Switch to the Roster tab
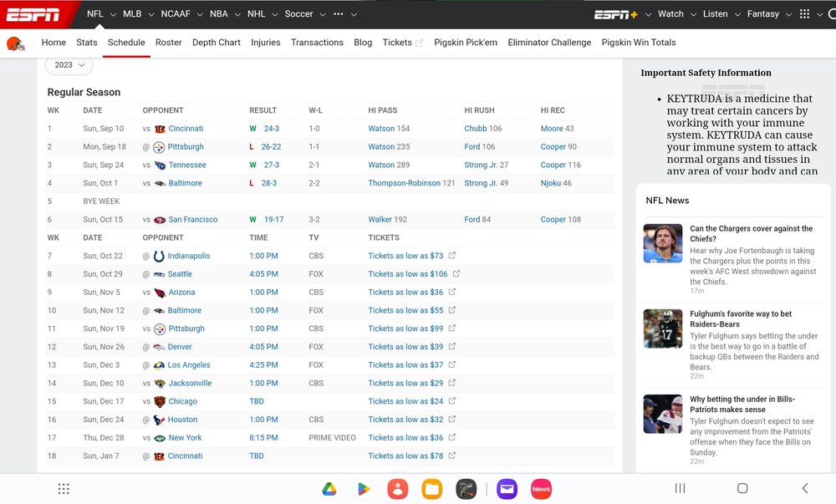This screenshot has height=504, width=836. [169, 43]
